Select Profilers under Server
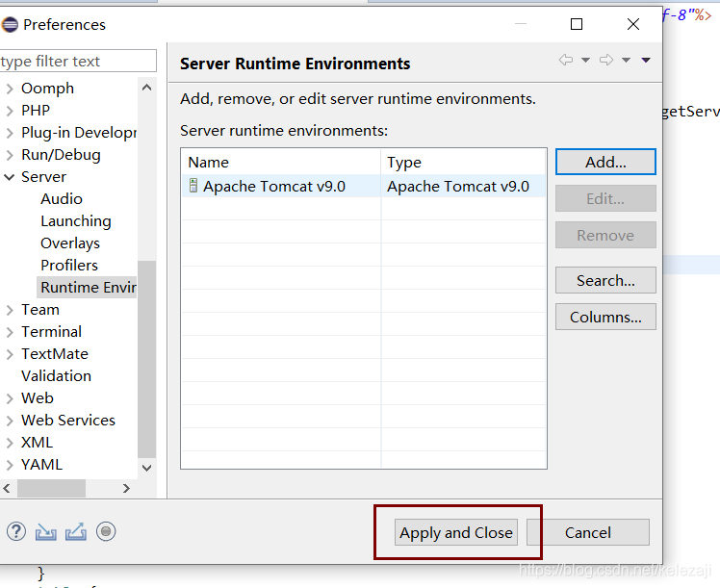 click(x=69, y=265)
